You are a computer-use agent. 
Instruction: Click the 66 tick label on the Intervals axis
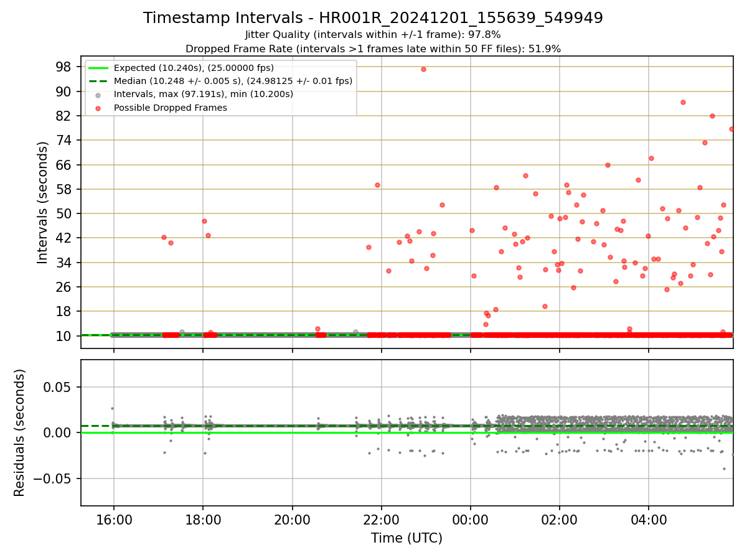[65, 165]
